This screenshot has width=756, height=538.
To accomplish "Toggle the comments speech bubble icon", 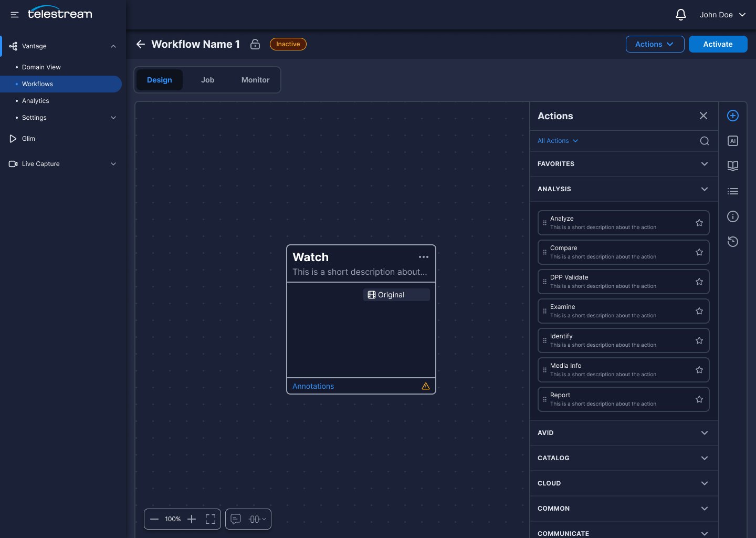I will 236,519.
